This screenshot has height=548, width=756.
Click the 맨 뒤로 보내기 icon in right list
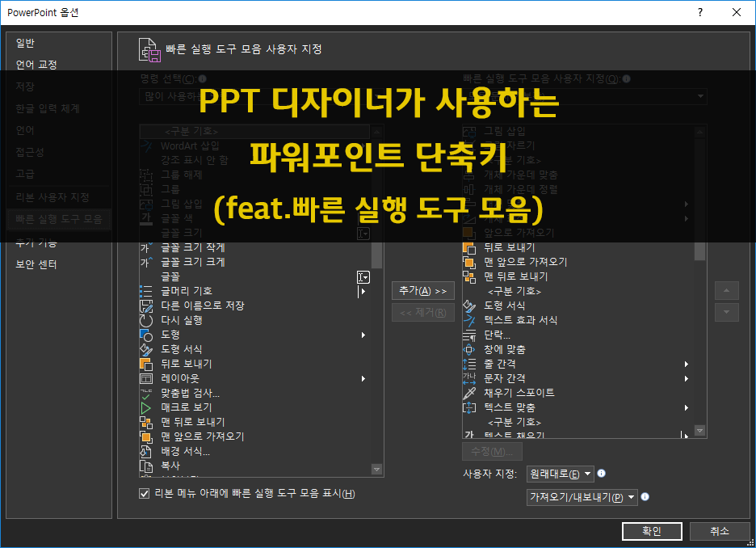pos(469,276)
